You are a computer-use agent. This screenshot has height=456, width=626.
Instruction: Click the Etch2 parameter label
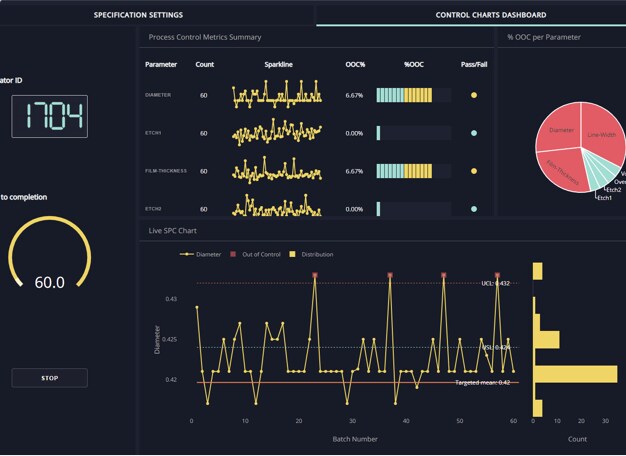pos(153,209)
